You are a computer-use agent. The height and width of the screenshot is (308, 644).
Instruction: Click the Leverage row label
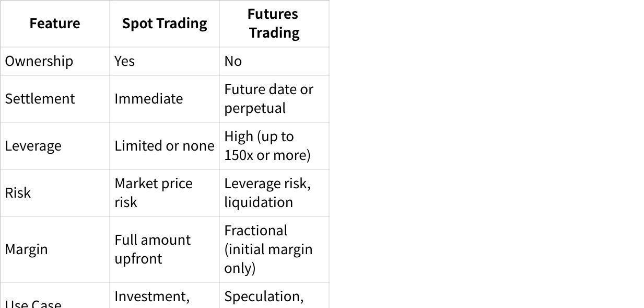click(33, 146)
